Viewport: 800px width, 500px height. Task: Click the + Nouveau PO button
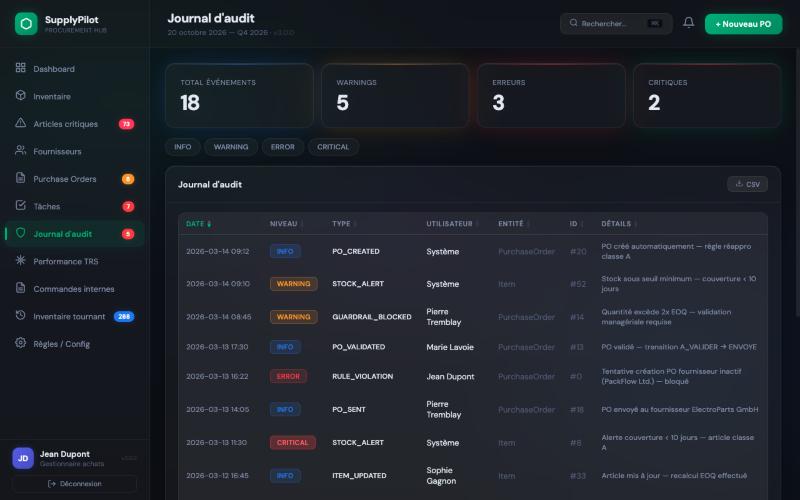pyautogui.click(x=743, y=24)
